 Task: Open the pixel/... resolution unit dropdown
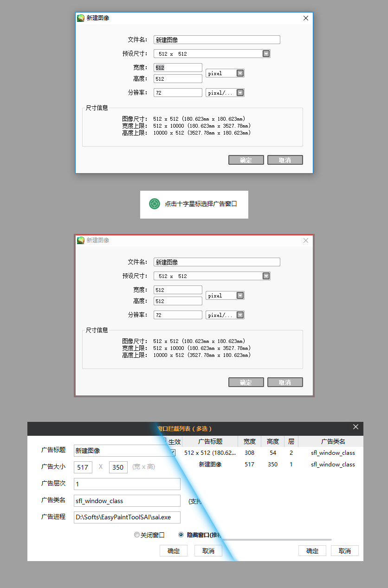pyautogui.click(x=240, y=92)
